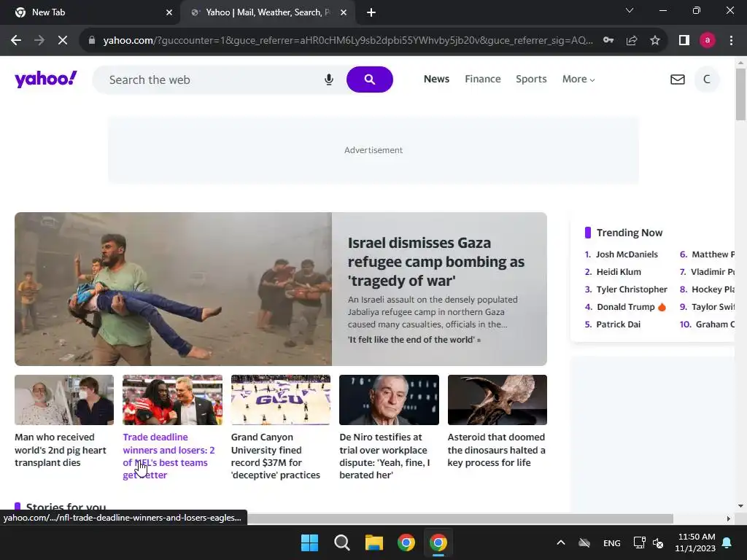Open the News navigation link
Viewport: 747px width, 560px height.
(x=436, y=79)
